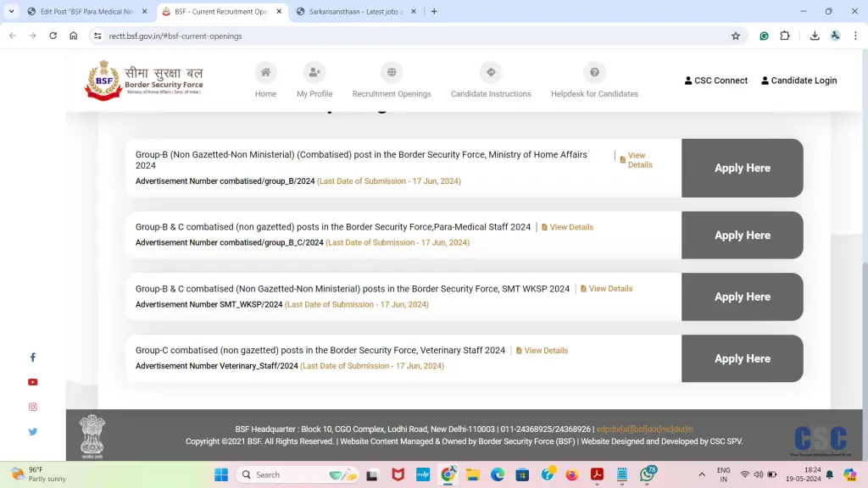Click the Grammarly extension icon
This screenshot has width=868, height=488.
click(x=764, y=36)
